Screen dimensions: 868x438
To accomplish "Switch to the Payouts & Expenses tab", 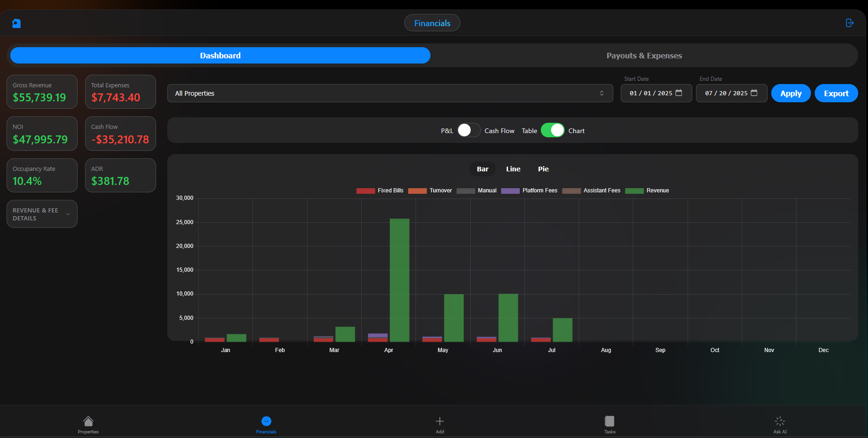I will click(x=644, y=55).
